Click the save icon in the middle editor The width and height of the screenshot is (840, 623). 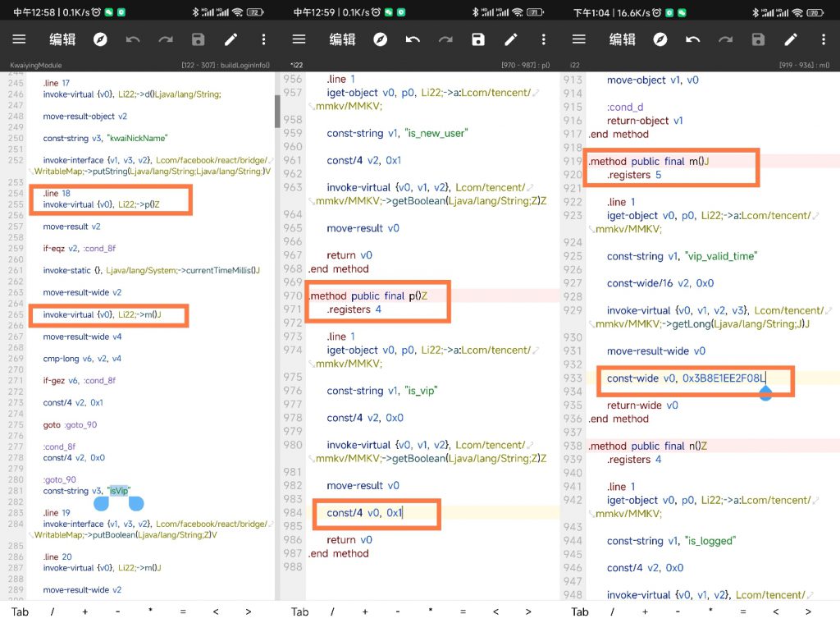477,39
